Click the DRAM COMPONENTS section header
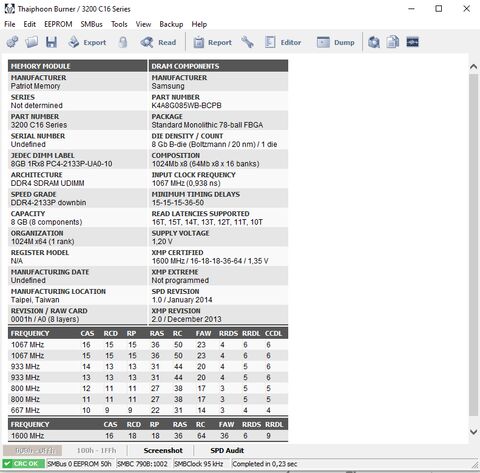 (218, 66)
